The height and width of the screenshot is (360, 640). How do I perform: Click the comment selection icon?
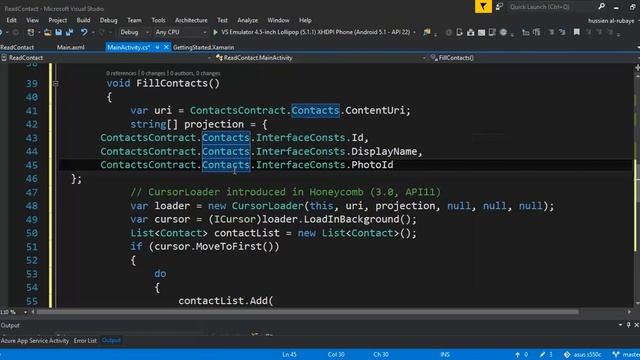551,32
